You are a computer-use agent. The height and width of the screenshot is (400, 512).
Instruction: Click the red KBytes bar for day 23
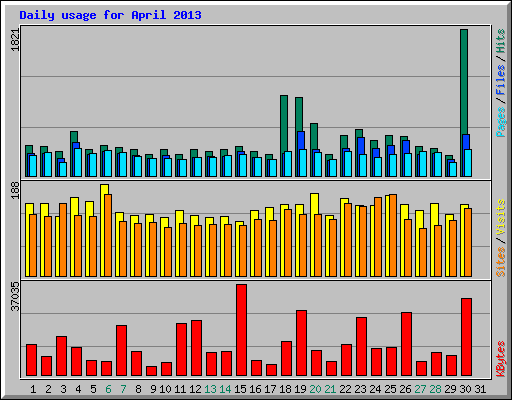(361, 346)
